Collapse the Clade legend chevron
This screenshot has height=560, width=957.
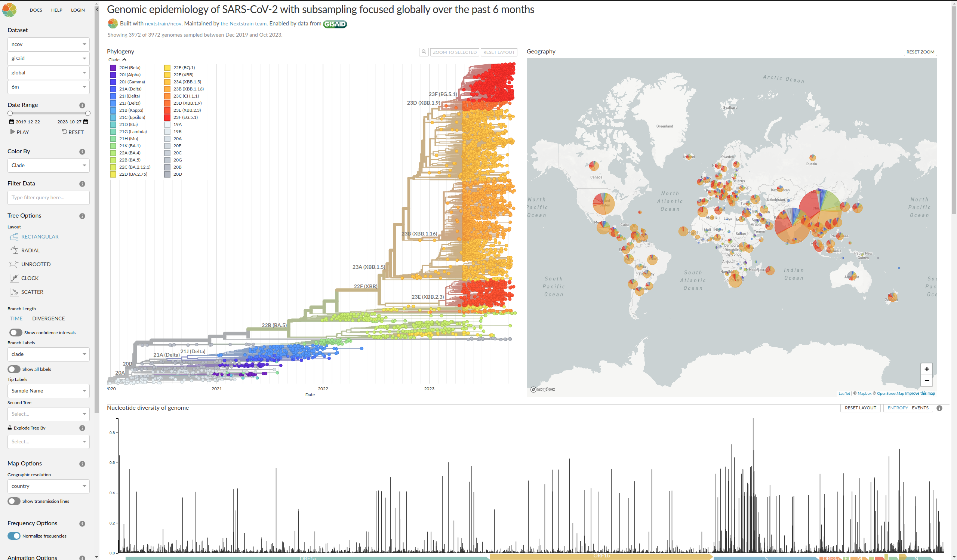[124, 59]
